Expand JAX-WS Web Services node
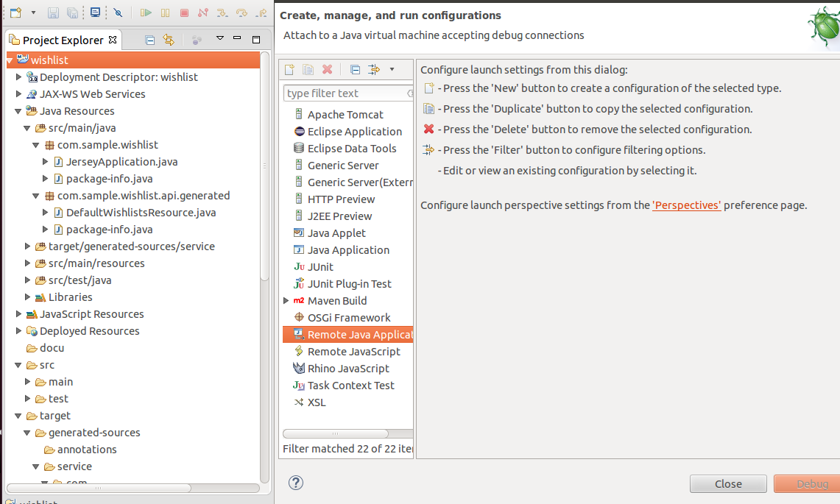Viewport: 840px width, 504px height. click(18, 93)
